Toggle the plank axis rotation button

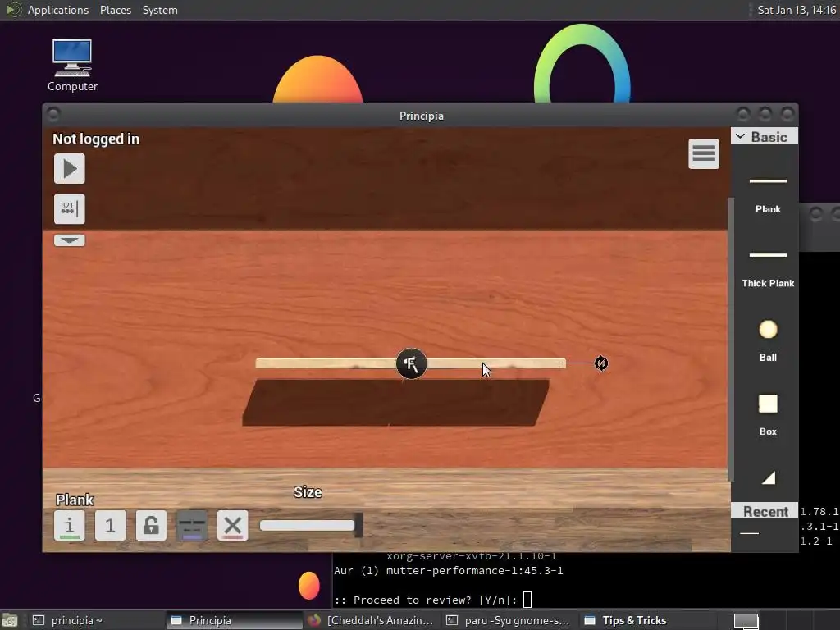(x=192, y=525)
